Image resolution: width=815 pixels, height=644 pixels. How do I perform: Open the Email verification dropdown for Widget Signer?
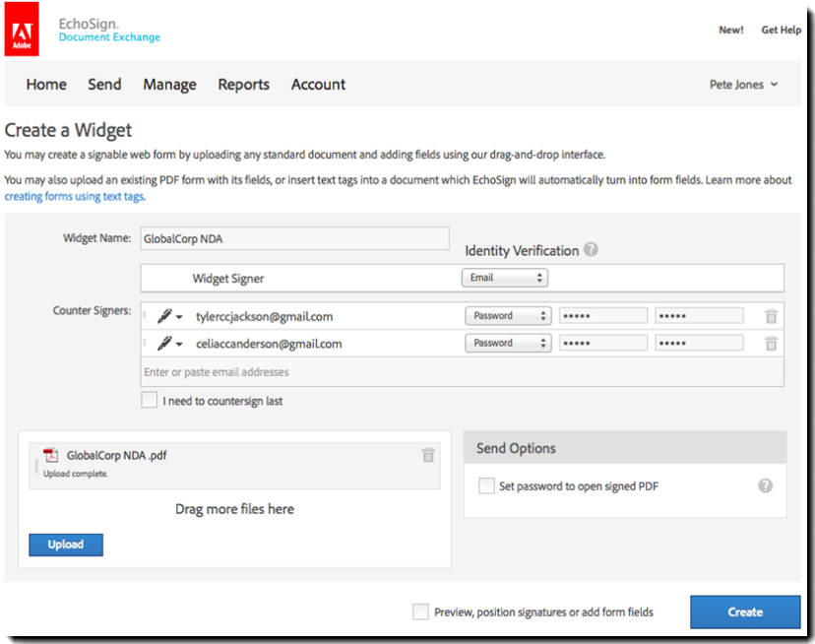pyautogui.click(x=505, y=277)
